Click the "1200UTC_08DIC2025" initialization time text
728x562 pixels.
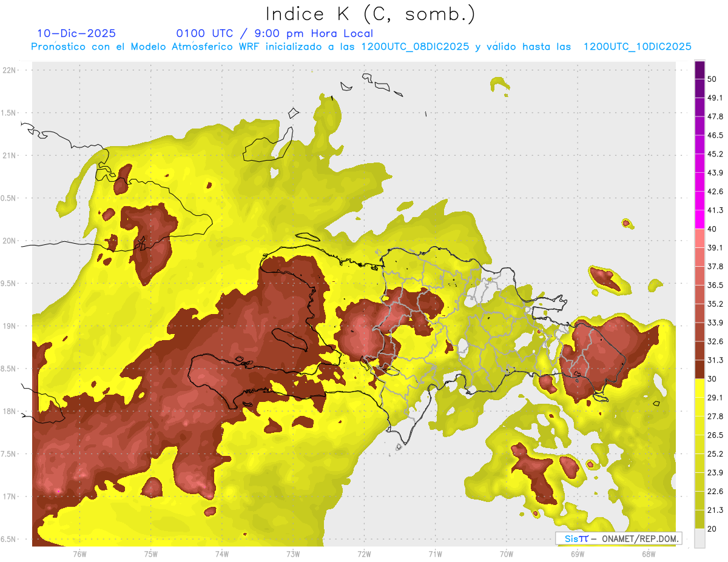point(415,47)
